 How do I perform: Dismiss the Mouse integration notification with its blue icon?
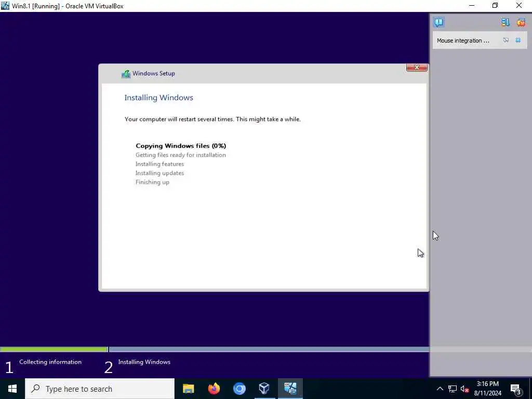tap(518, 40)
